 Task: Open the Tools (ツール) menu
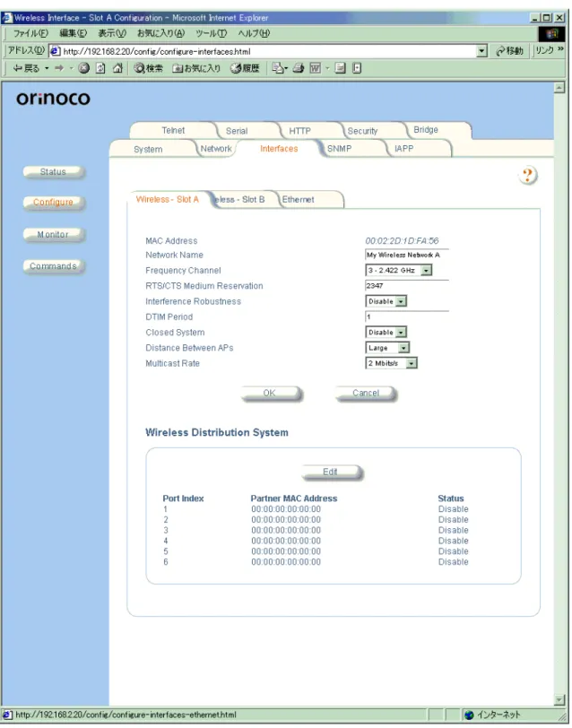[x=211, y=33]
